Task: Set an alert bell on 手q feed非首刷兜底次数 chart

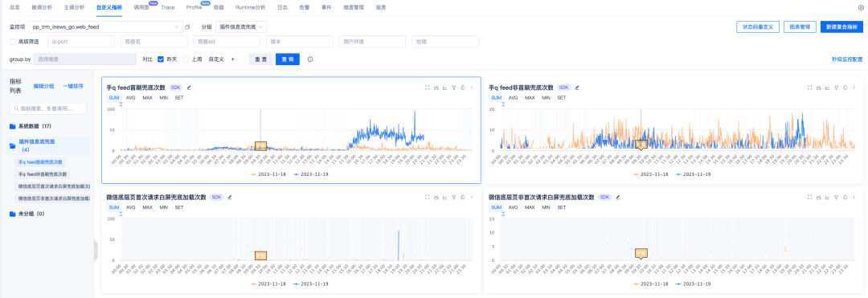Action: point(845,88)
